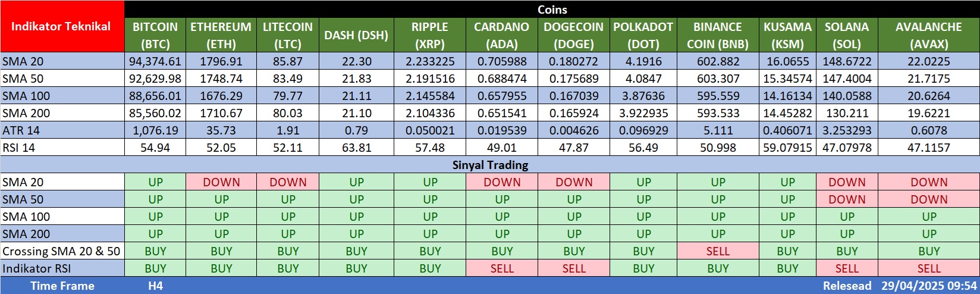The image size is (980, 294).
Task: Click the release date 29/04/2025 09:54
Action: coord(929,286)
